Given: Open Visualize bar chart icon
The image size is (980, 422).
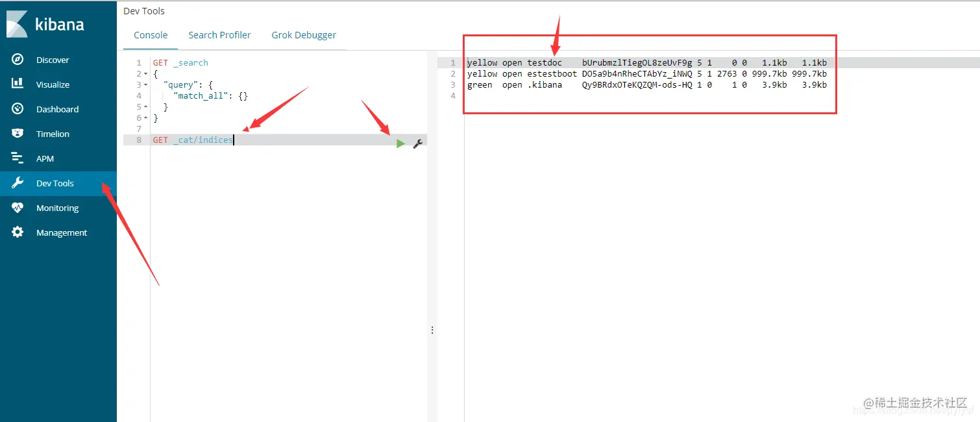Looking at the screenshot, I should [18, 84].
